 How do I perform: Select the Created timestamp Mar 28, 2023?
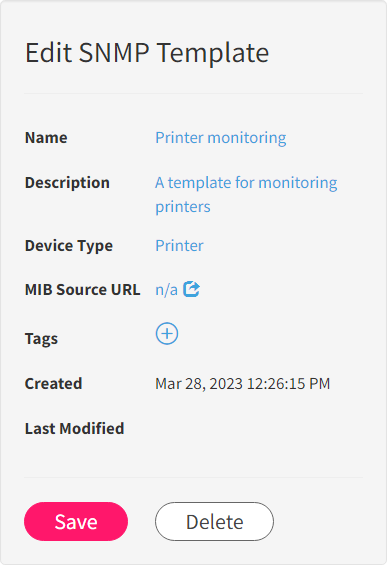pos(243,384)
